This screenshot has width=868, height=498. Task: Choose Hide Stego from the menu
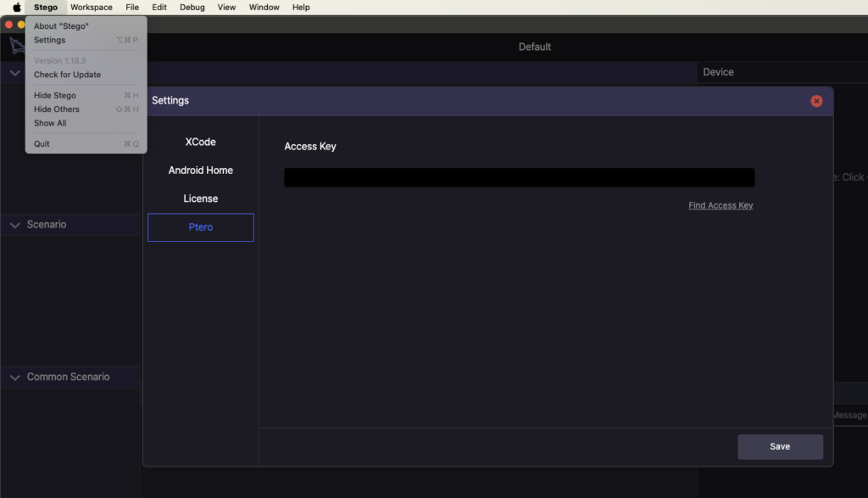(x=86, y=95)
